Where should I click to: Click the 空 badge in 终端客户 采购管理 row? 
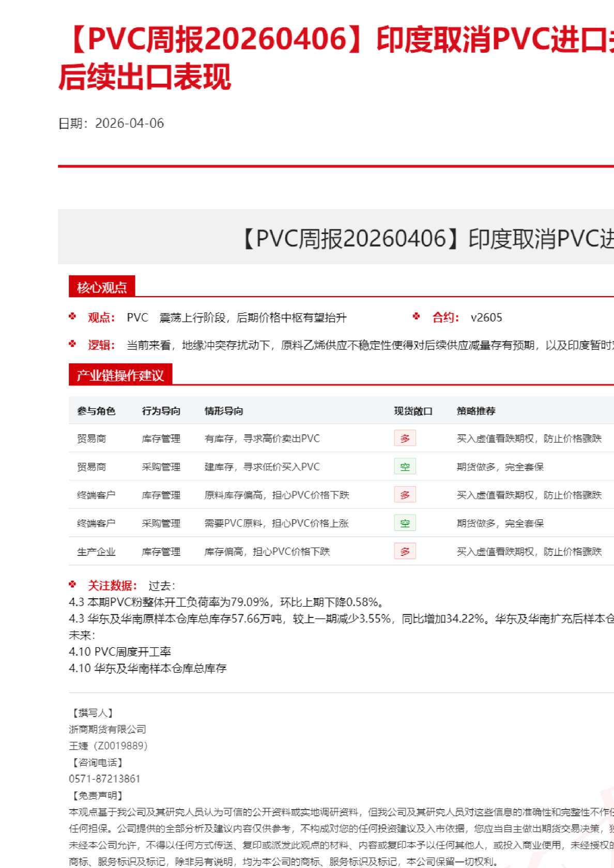pyautogui.click(x=405, y=523)
